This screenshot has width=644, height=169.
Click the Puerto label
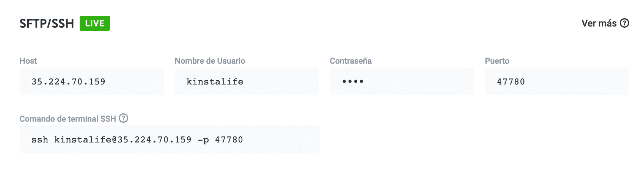point(497,61)
